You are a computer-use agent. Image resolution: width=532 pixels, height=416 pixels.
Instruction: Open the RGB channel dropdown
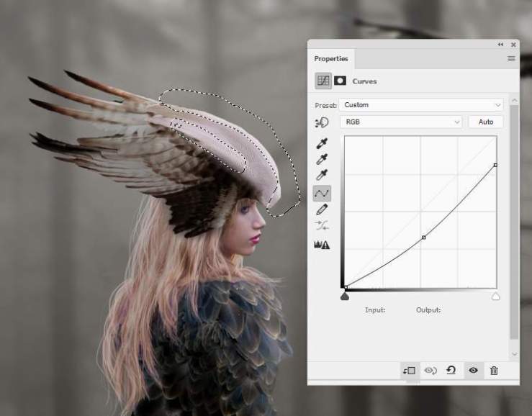tap(401, 122)
